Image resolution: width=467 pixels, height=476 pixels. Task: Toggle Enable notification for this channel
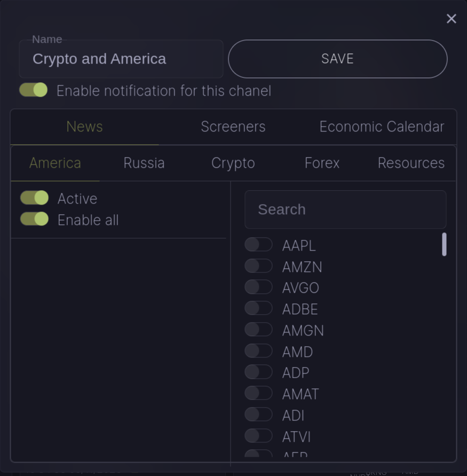[34, 90]
